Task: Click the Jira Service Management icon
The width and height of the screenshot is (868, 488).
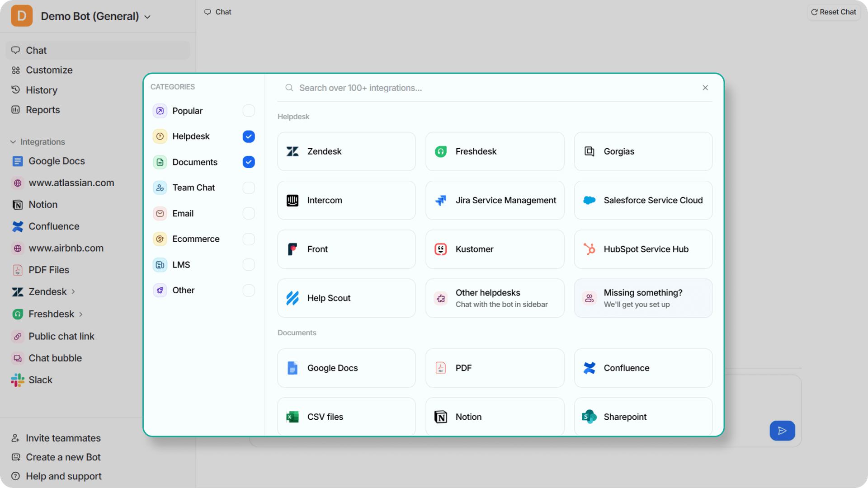Action: click(441, 200)
